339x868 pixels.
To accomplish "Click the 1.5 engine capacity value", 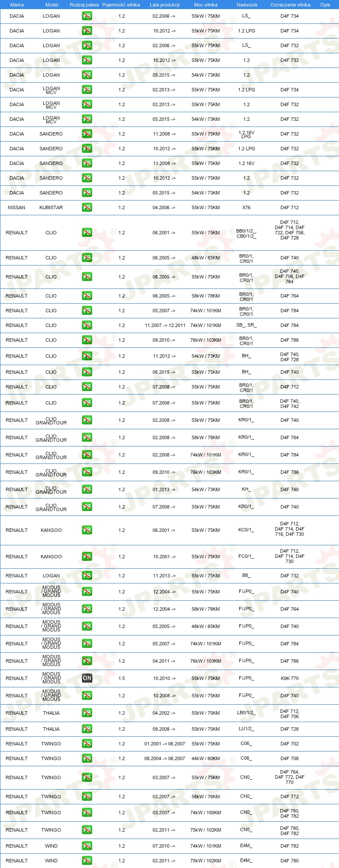I will pyautogui.click(x=122, y=678).
